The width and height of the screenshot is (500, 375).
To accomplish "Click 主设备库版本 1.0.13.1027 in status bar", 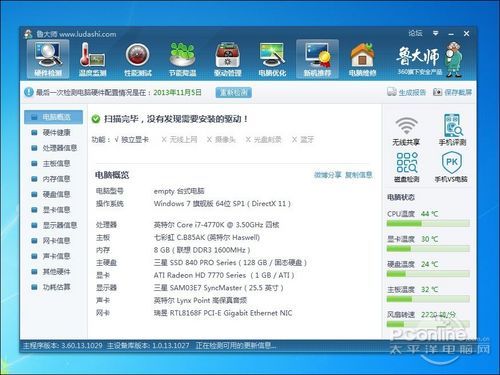I will pyautogui.click(x=148, y=346).
